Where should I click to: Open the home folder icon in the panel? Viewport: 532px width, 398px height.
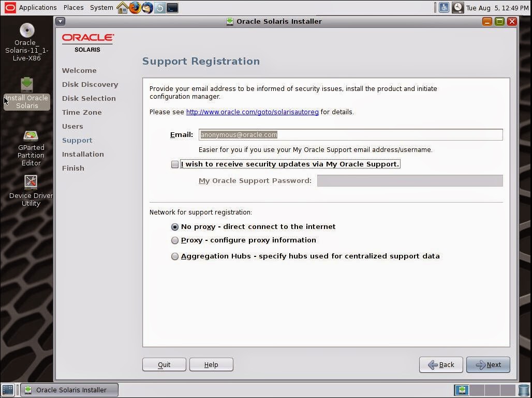click(x=122, y=7)
